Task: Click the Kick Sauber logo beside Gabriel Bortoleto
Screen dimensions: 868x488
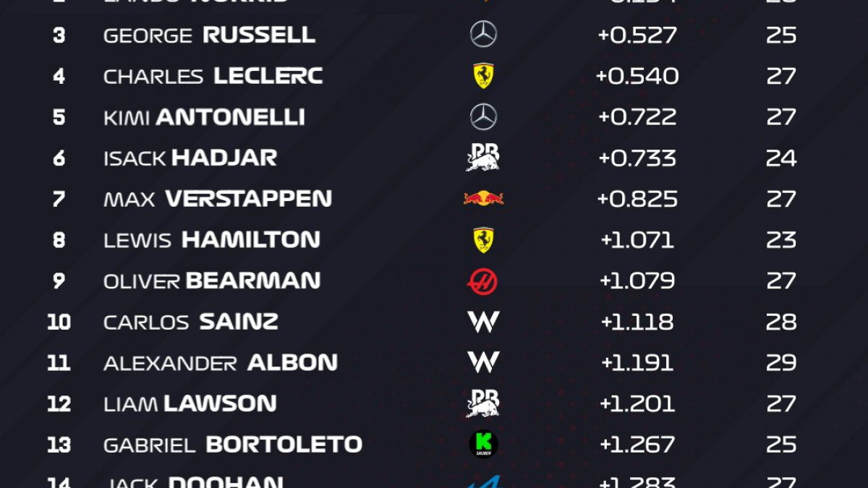Action: [x=483, y=444]
